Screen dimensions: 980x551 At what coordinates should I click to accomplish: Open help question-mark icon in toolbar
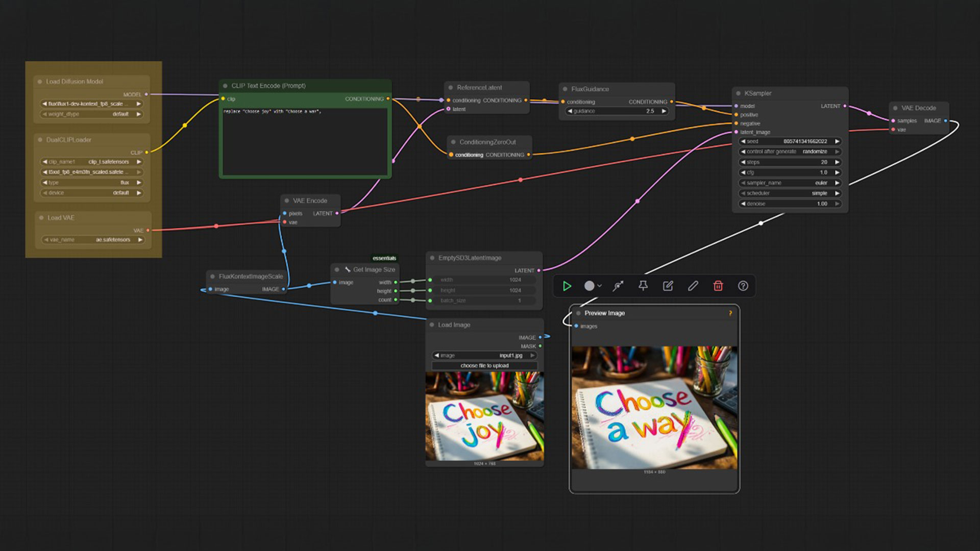point(743,286)
